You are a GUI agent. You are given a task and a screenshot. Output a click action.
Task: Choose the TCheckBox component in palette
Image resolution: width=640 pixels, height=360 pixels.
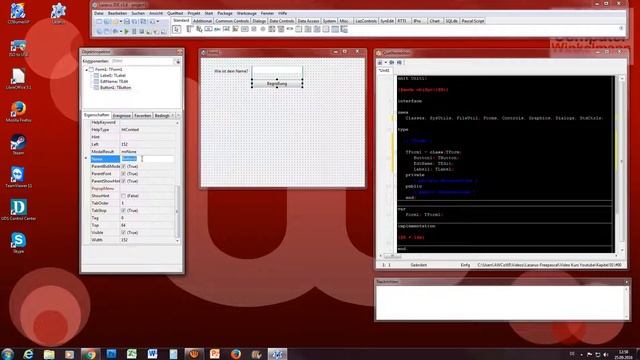253,29
